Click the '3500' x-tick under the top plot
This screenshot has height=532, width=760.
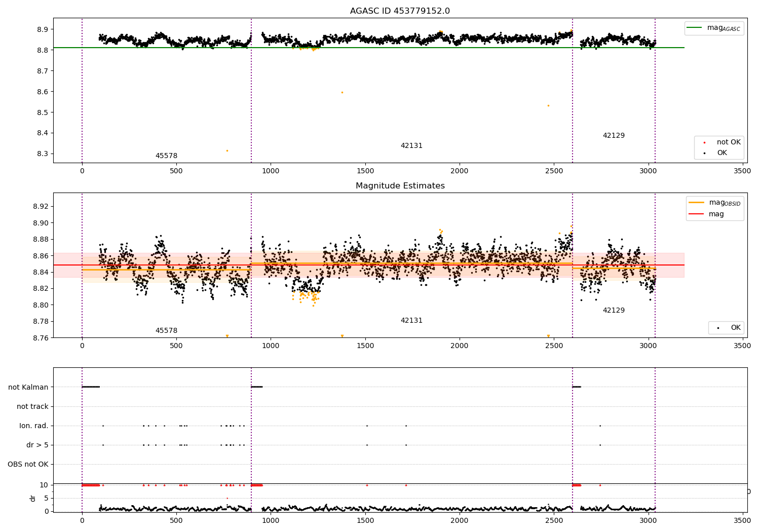point(743,171)
